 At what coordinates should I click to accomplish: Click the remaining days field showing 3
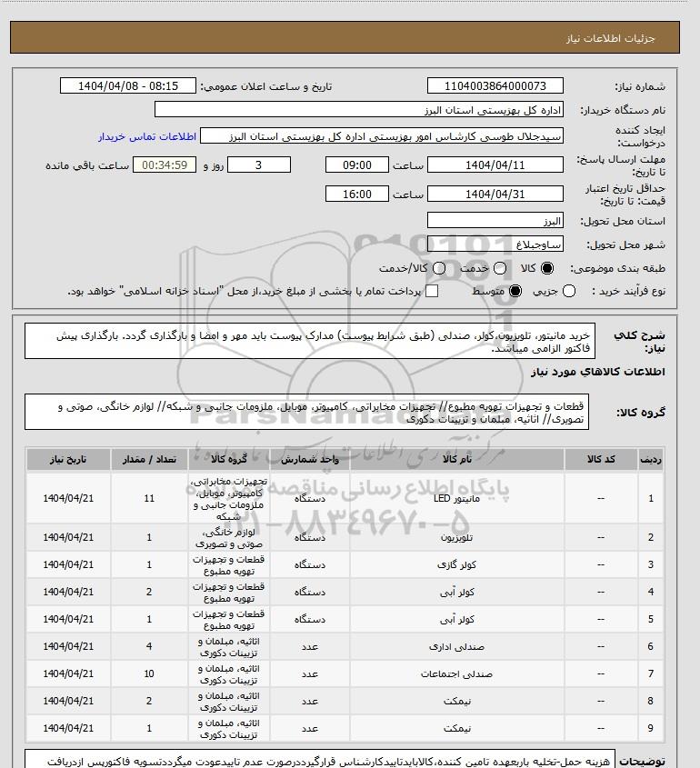pyautogui.click(x=259, y=165)
